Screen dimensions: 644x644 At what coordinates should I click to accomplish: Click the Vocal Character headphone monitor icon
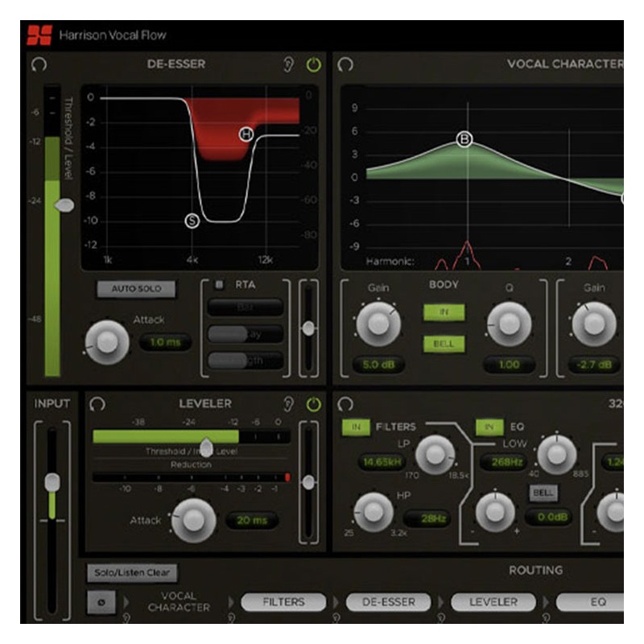pos(345,64)
